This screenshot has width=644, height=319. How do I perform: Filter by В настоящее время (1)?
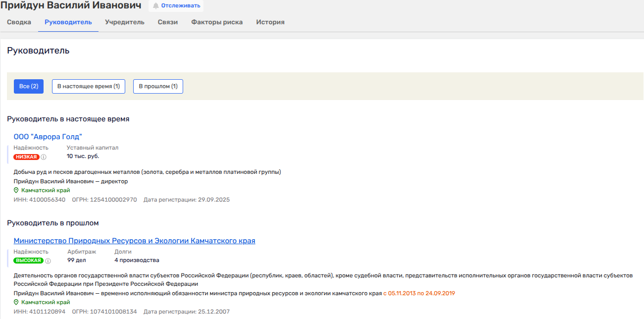(x=89, y=86)
